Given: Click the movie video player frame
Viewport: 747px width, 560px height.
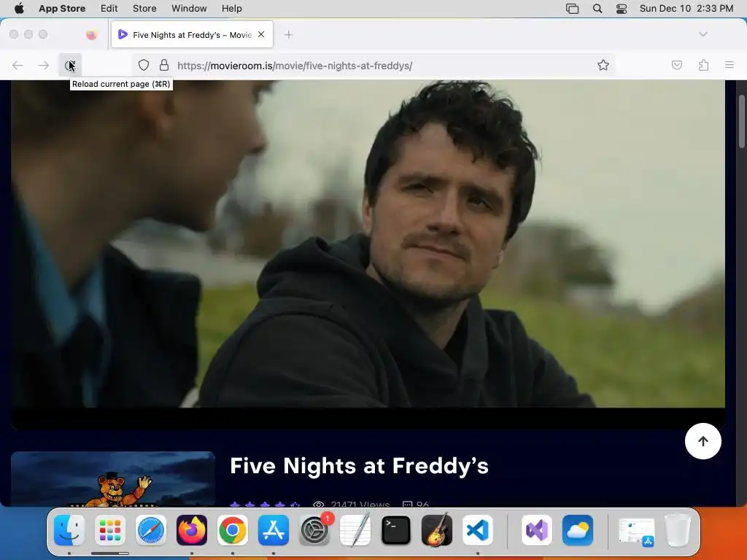Looking at the screenshot, I should point(368,254).
